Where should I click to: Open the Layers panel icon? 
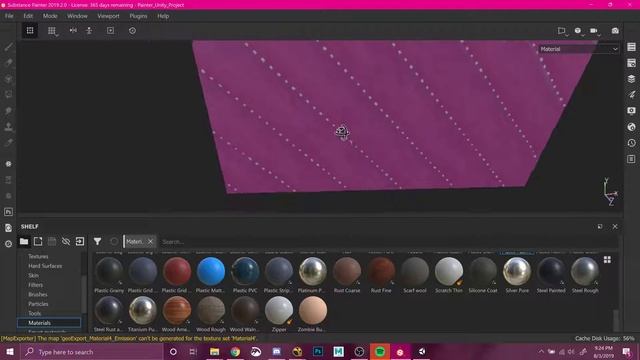(631, 79)
